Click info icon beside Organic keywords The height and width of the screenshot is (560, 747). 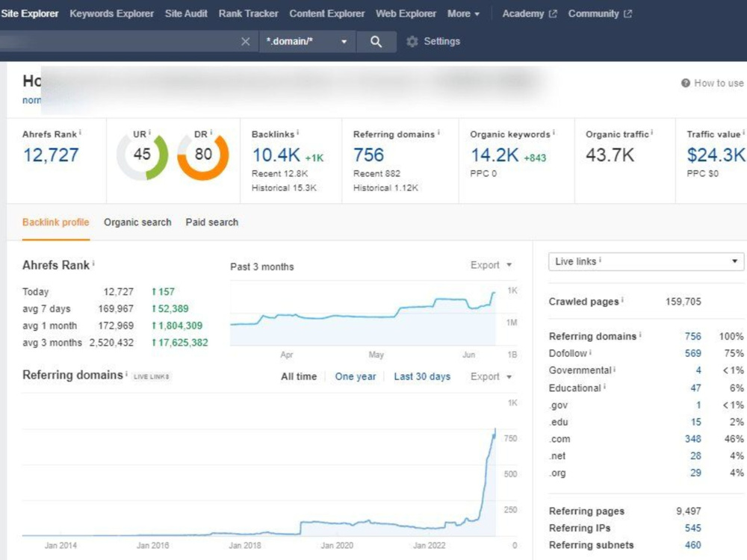click(x=554, y=132)
